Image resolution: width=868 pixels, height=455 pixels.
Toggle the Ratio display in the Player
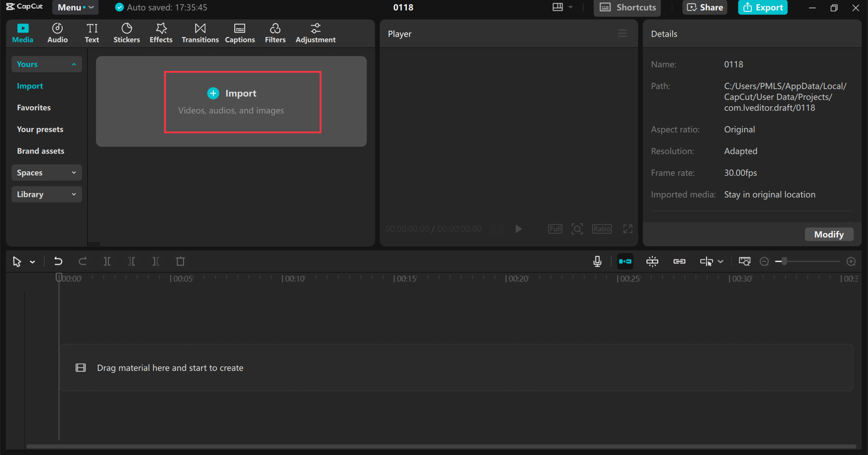(x=602, y=229)
